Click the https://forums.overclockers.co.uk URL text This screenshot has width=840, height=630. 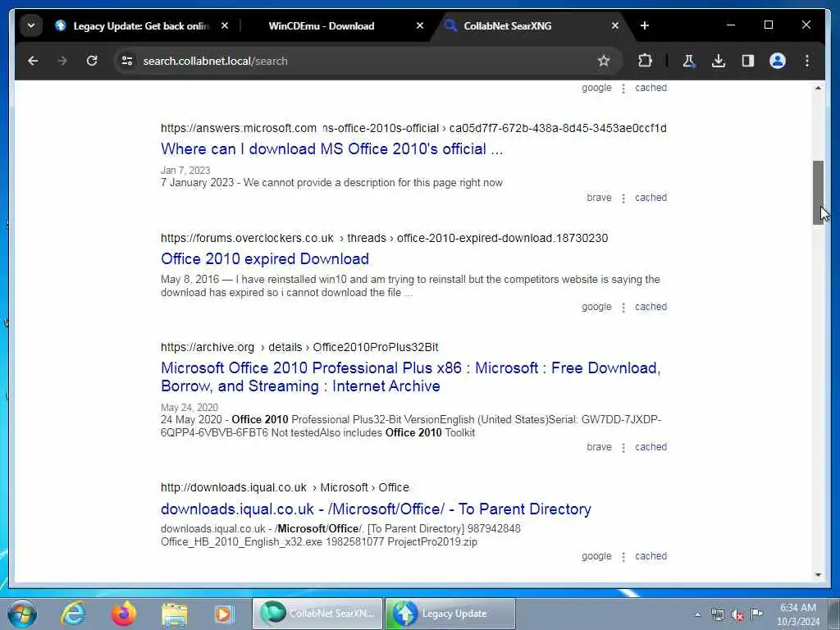click(247, 238)
